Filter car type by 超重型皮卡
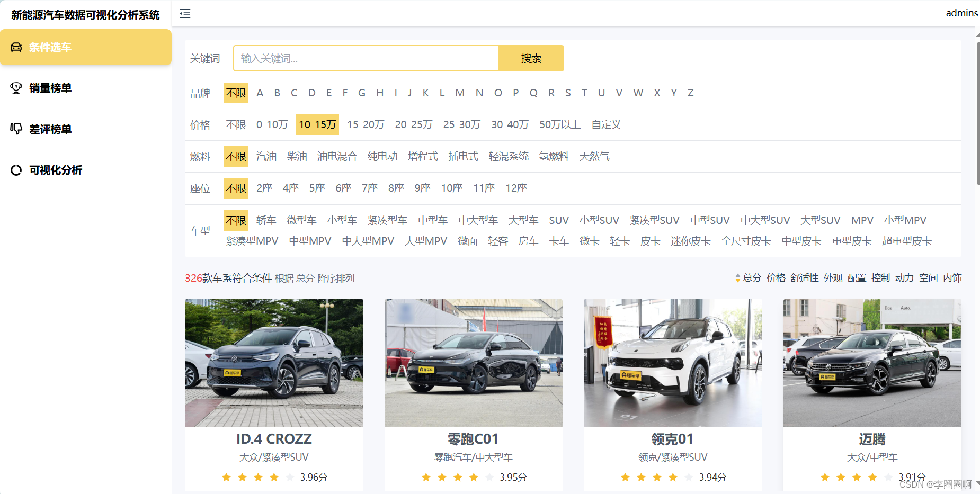This screenshot has width=980, height=494. click(x=907, y=241)
